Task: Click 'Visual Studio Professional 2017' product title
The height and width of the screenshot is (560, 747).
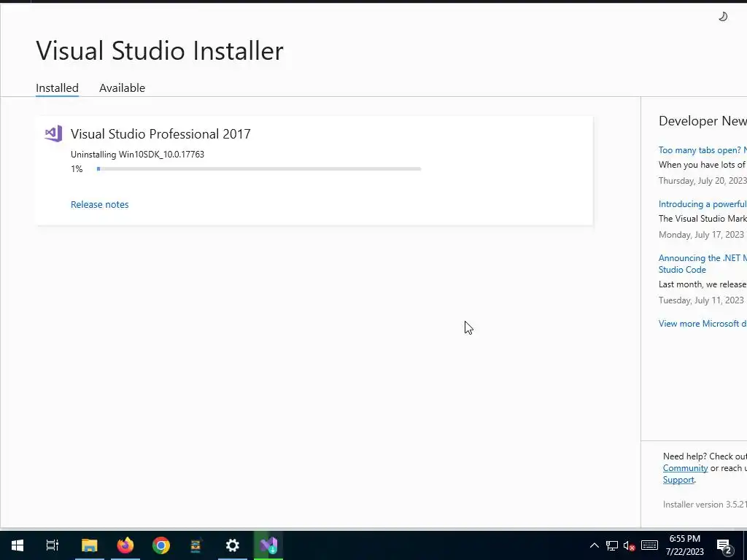Action: coord(160,134)
